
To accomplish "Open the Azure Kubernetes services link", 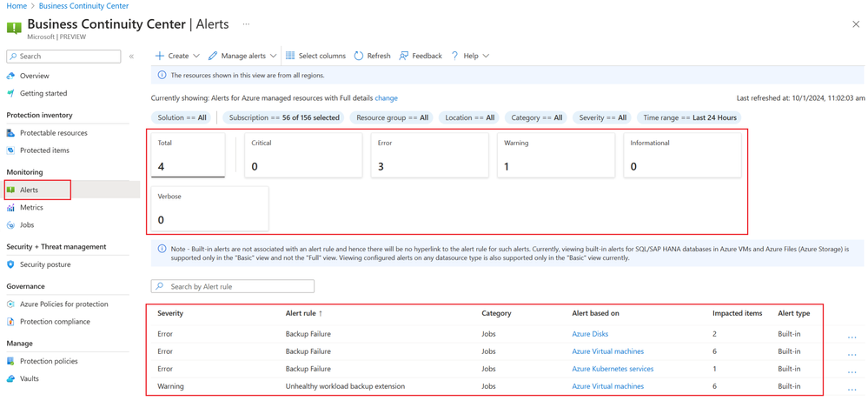I will 613,369.
